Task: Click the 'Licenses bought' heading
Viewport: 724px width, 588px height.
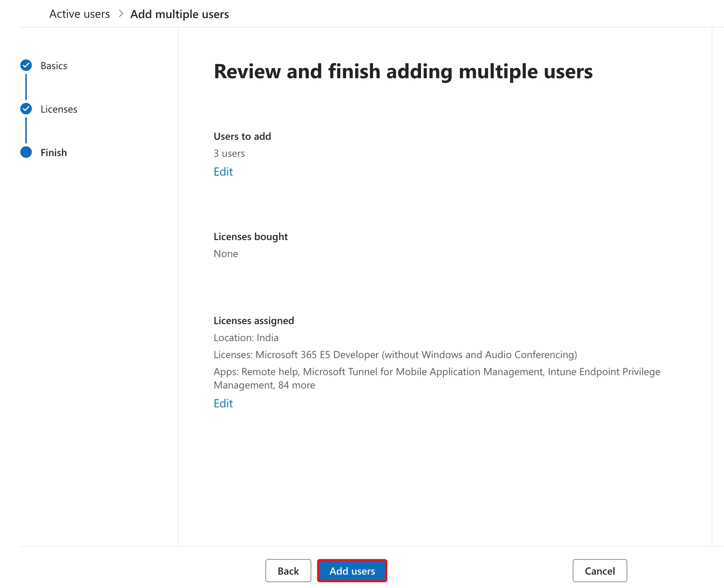Action: [251, 236]
